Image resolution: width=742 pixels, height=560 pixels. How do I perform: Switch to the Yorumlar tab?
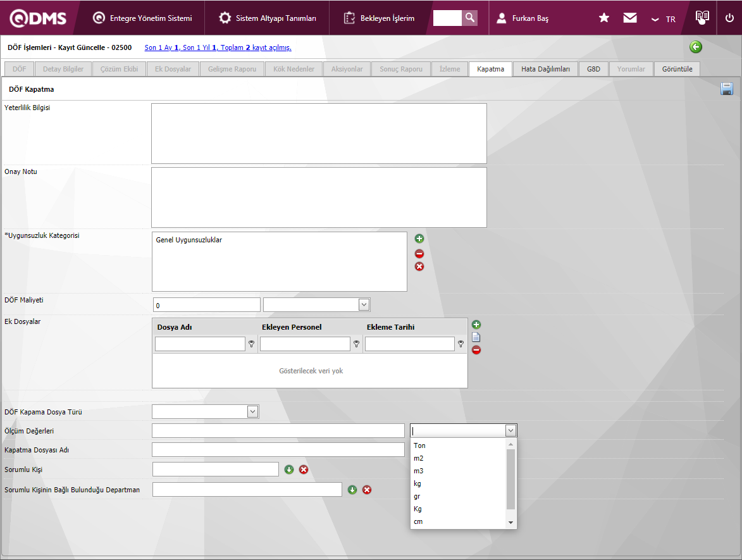click(x=631, y=69)
